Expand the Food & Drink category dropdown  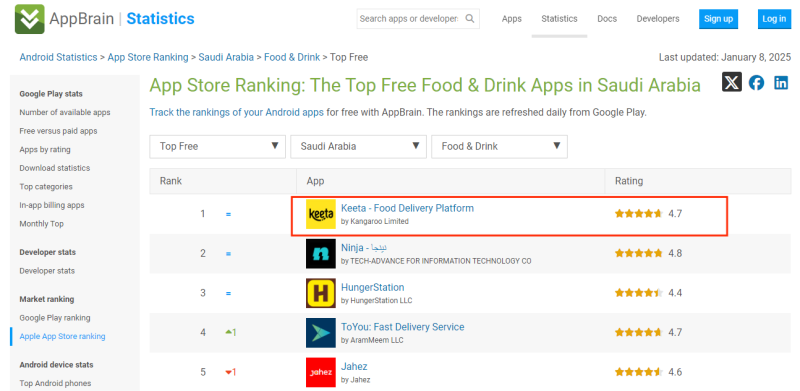pyautogui.click(x=499, y=146)
